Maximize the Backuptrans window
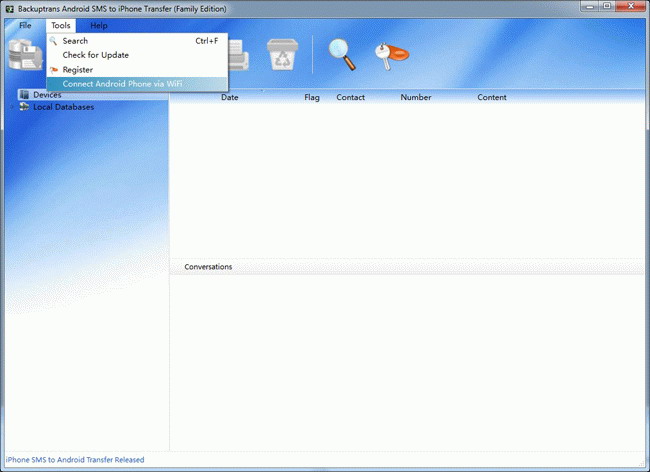650x472 pixels. [x=607, y=6]
